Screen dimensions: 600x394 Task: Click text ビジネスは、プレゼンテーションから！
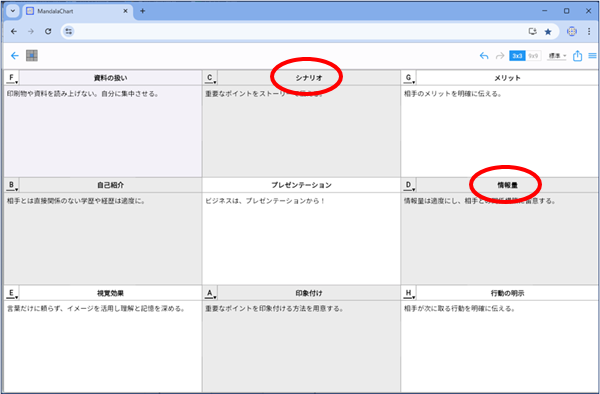click(265, 201)
